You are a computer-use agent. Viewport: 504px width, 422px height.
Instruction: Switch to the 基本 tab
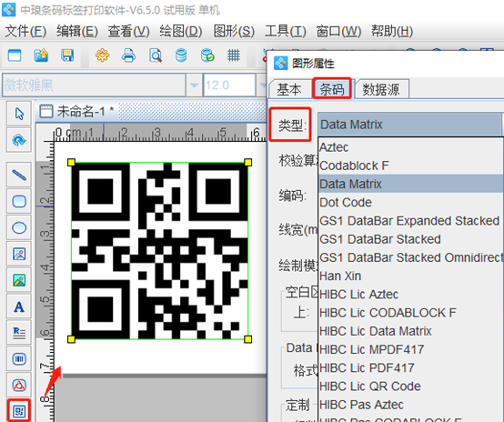pos(289,89)
